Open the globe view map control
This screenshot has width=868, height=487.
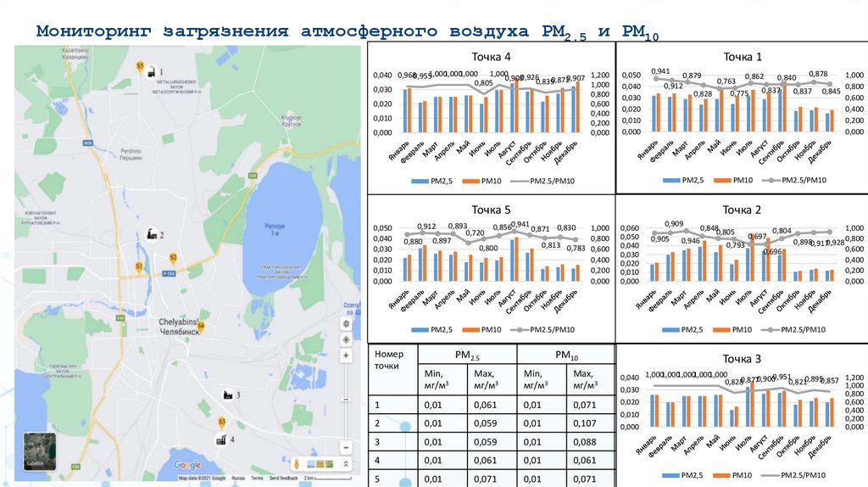346,325
